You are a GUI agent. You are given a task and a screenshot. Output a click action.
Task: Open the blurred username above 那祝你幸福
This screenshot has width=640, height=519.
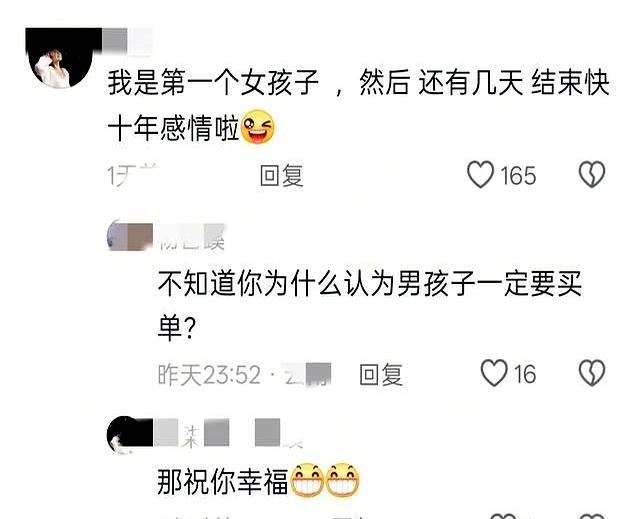(229, 433)
